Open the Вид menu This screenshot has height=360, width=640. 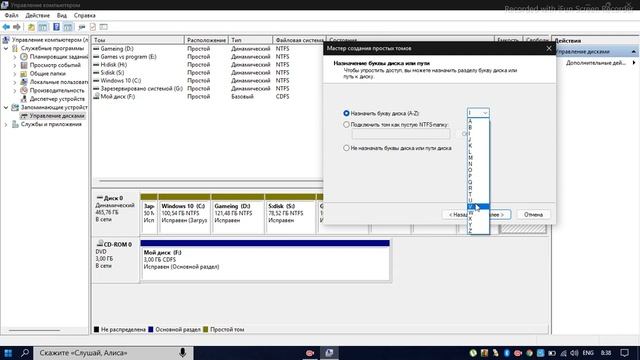(62, 16)
